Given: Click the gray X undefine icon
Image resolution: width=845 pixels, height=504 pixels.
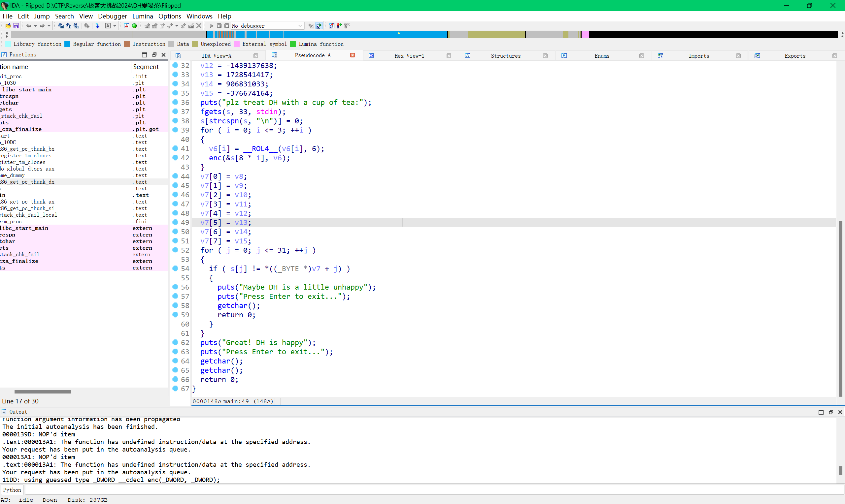Looking at the screenshot, I should coord(199,26).
